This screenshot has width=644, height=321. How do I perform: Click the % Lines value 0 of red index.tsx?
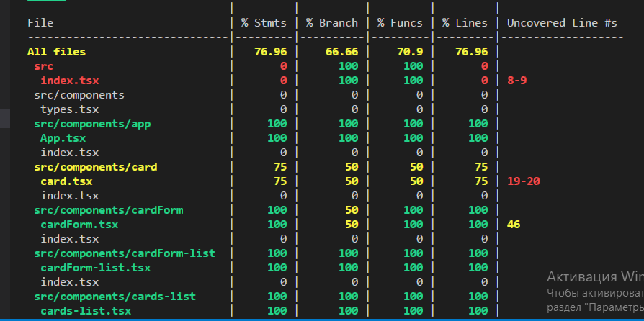484,81
